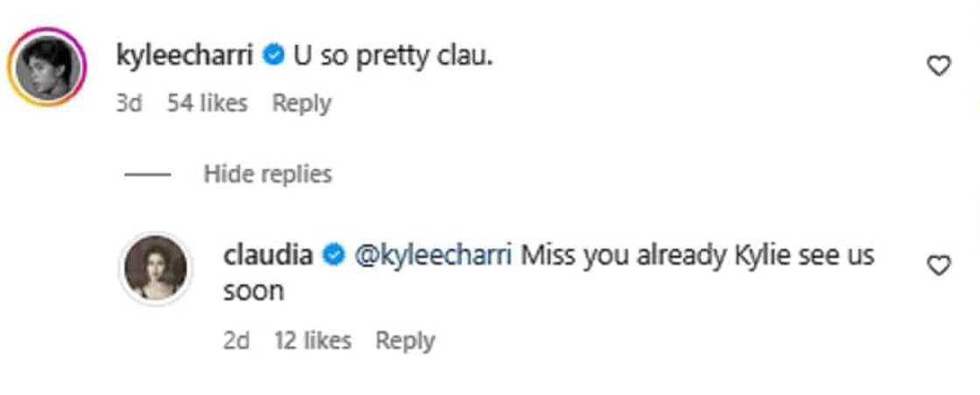Like claudia's reply using the heart icon
Screen dimensions: 980x395
(938, 265)
